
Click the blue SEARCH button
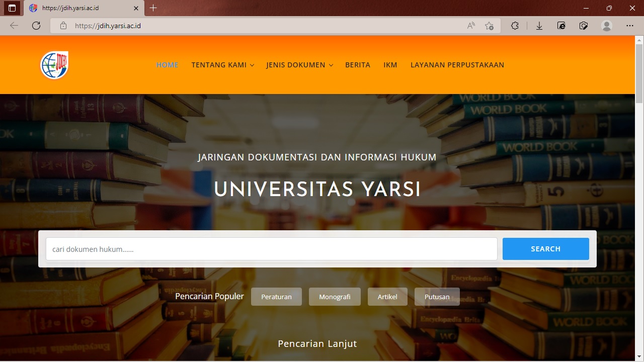[x=546, y=249]
